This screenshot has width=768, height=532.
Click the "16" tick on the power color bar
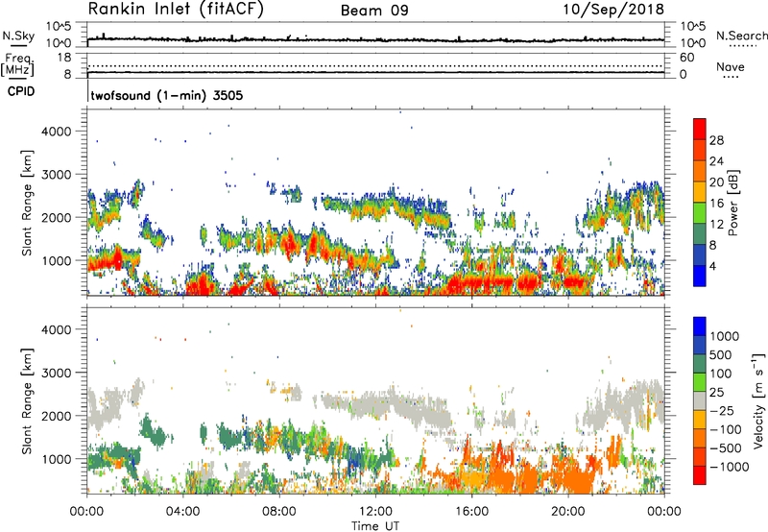point(716,204)
